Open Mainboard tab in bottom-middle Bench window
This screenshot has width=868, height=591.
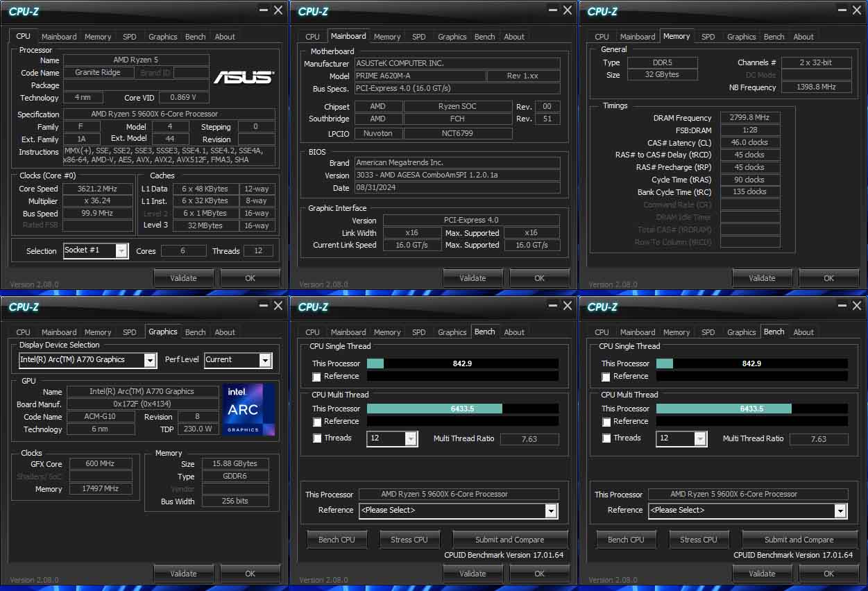click(348, 332)
